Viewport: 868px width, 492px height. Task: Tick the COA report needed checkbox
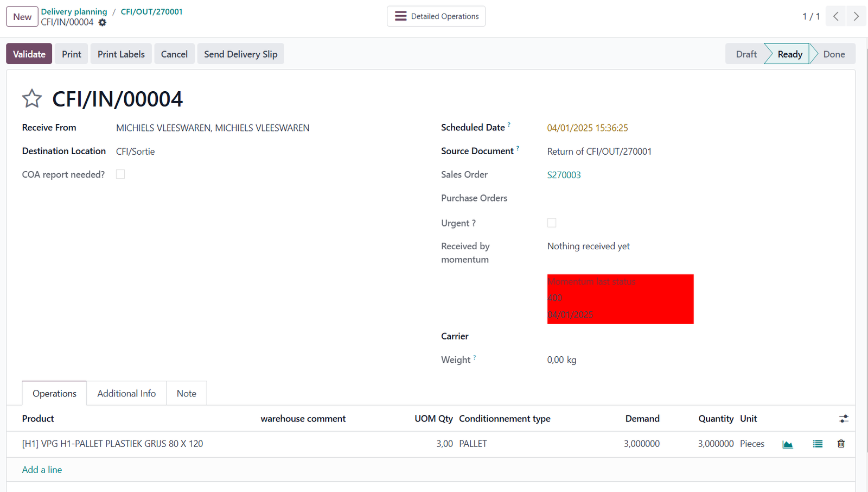120,174
